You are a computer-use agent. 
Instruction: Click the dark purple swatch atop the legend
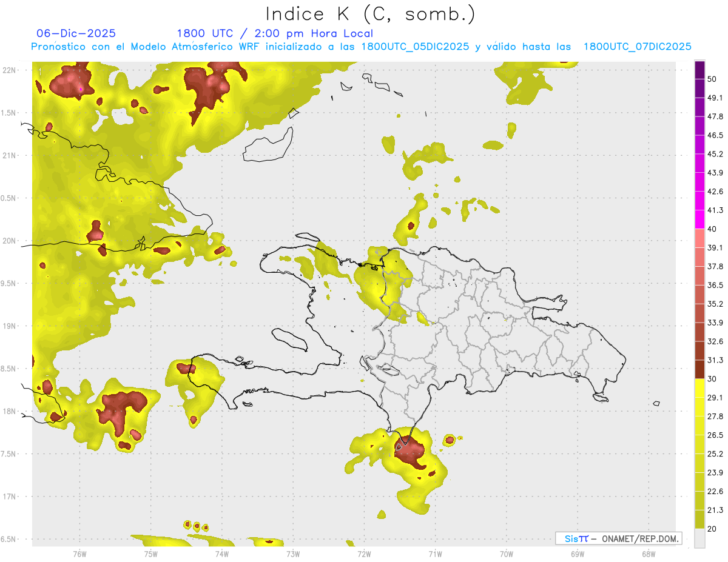pos(699,70)
